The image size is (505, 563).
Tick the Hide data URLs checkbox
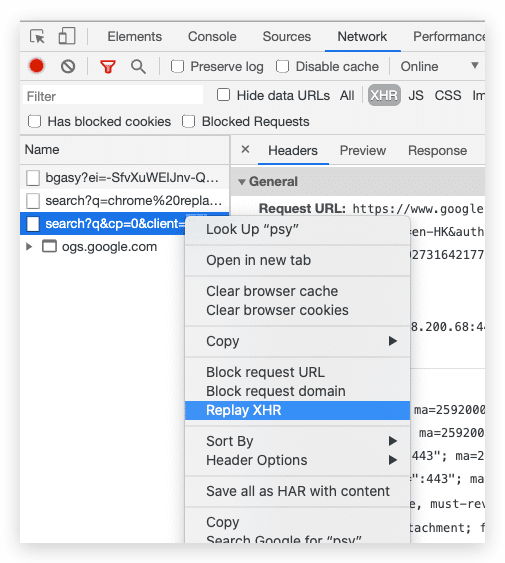223,95
